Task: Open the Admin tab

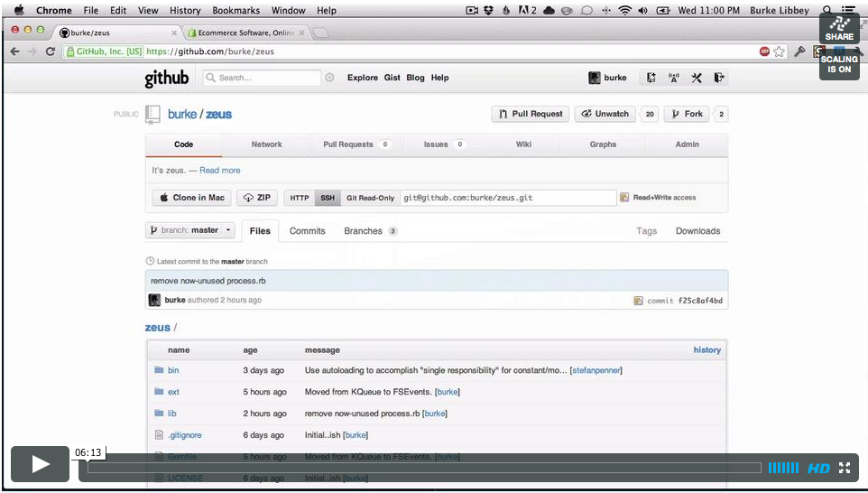Action: [687, 144]
